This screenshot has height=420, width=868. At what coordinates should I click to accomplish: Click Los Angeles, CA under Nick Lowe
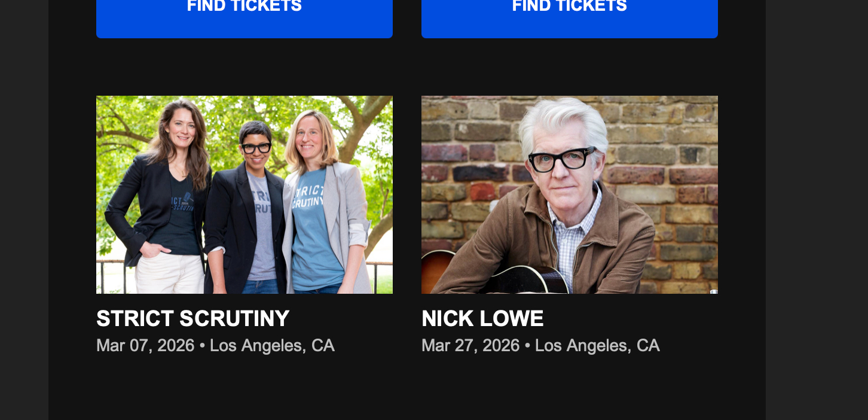tap(597, 345)
